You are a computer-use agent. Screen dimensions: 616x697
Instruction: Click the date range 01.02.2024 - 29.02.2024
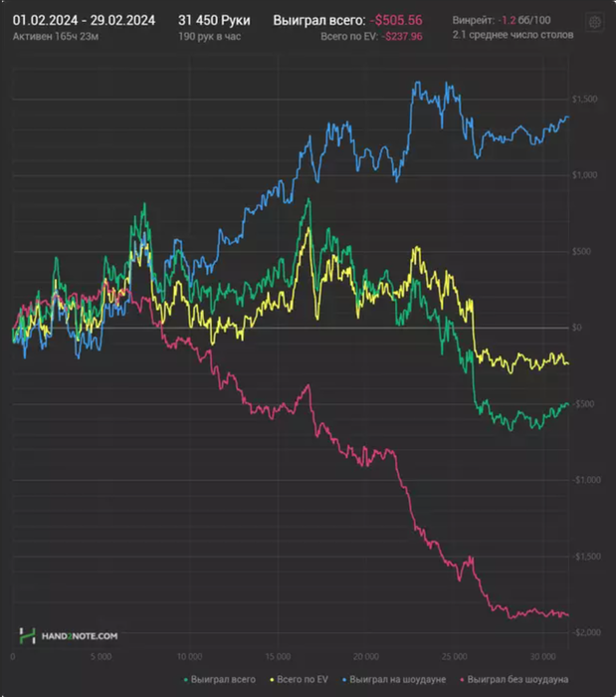[84, 19]
